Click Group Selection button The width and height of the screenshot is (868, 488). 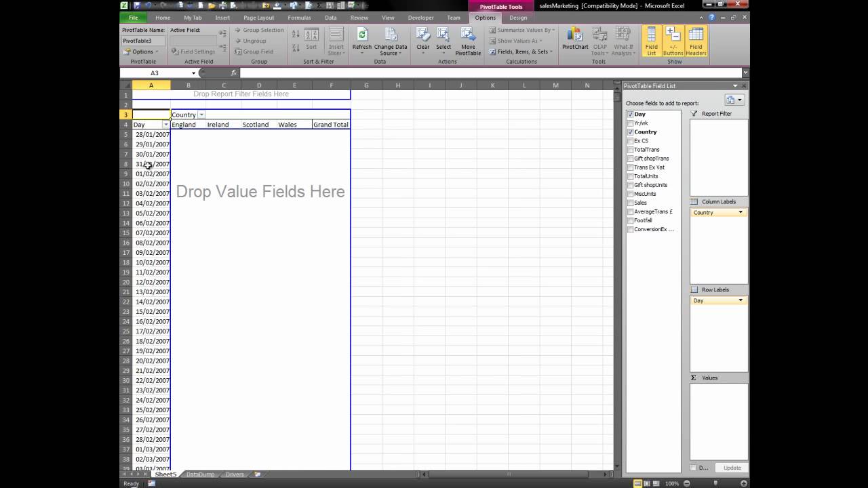click(259, 30)
